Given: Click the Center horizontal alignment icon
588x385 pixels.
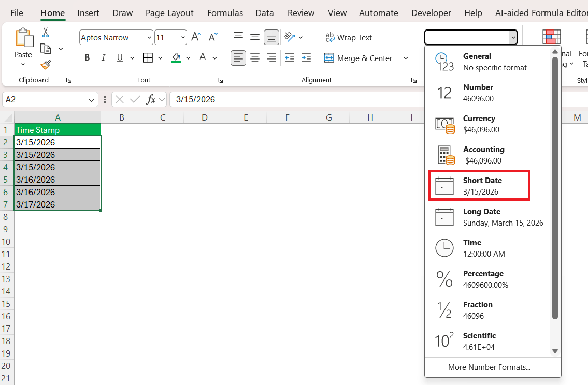Looking at the screenshot, I should coord(255,57).
